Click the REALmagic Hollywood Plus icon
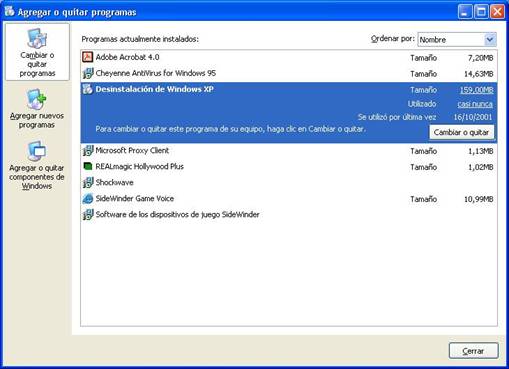Image resolution: width=509 pixels, height=369 pixels. [x=88, y=166]
